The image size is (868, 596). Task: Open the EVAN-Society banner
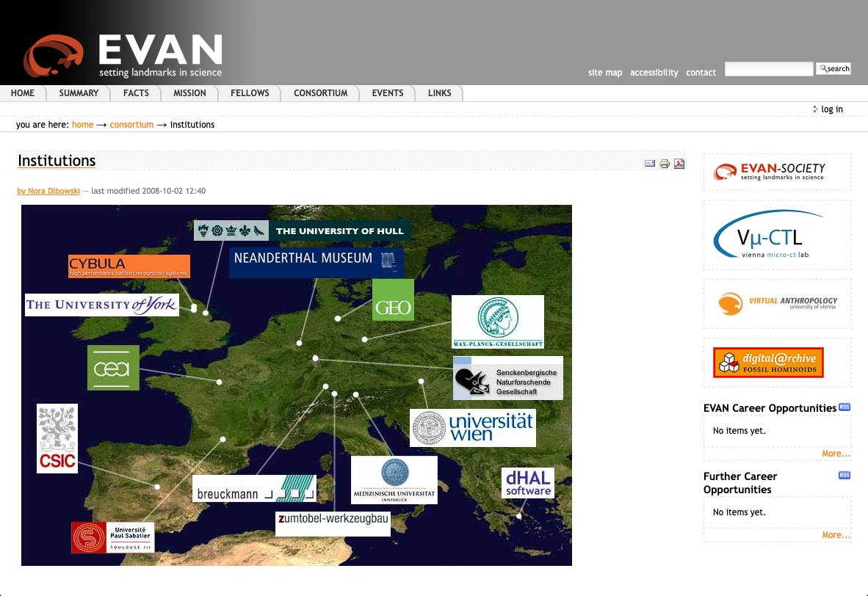pyautogui.click(x=777, y=172)
